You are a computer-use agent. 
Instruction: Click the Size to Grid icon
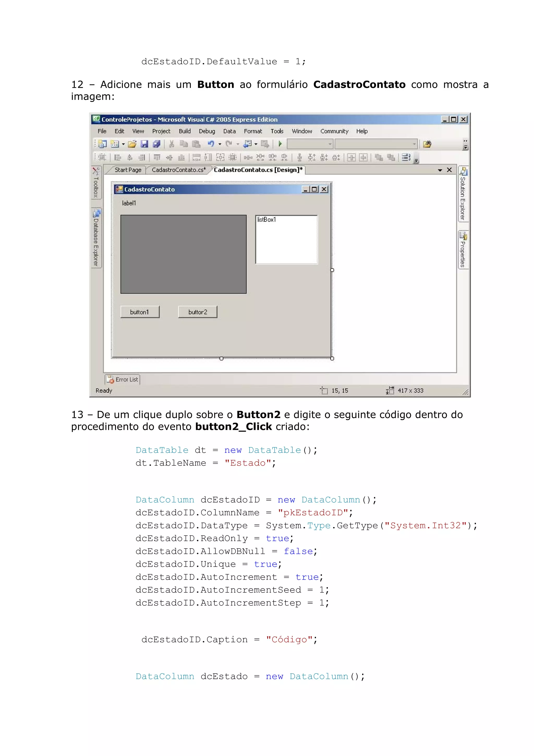point(233,157)
